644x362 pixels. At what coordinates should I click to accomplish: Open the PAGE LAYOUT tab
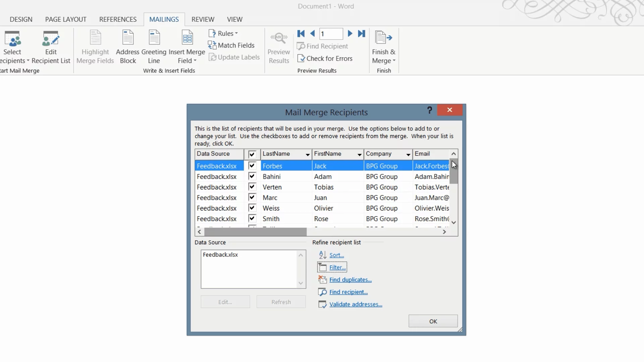66,19
